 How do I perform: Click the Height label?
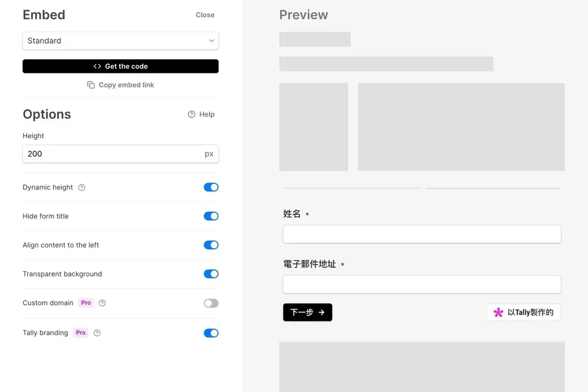[34, 136]
